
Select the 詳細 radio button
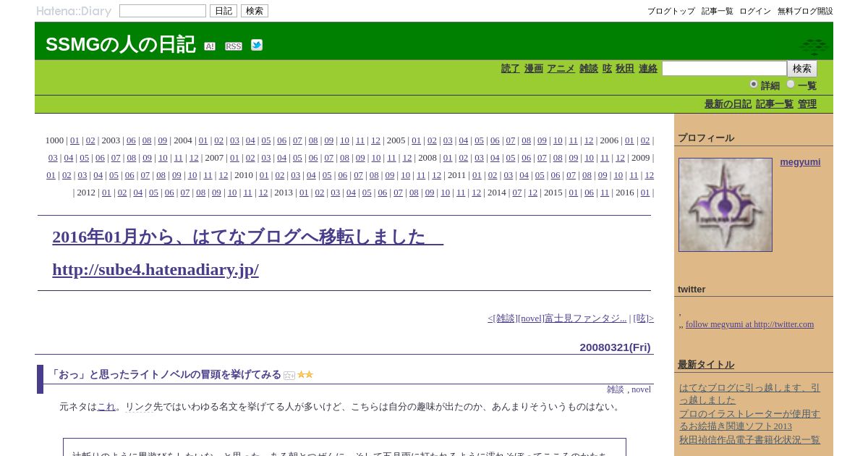[x=754, y=84]
